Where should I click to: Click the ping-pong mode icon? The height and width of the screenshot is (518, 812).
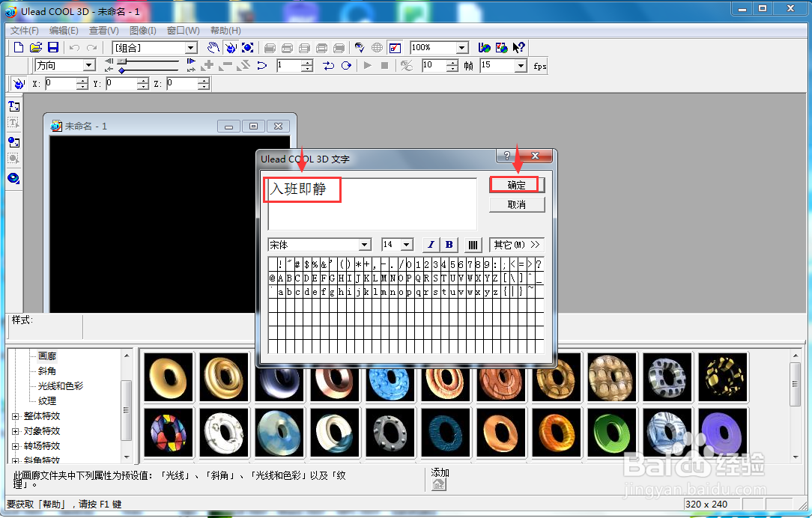[x=329, y=65]
